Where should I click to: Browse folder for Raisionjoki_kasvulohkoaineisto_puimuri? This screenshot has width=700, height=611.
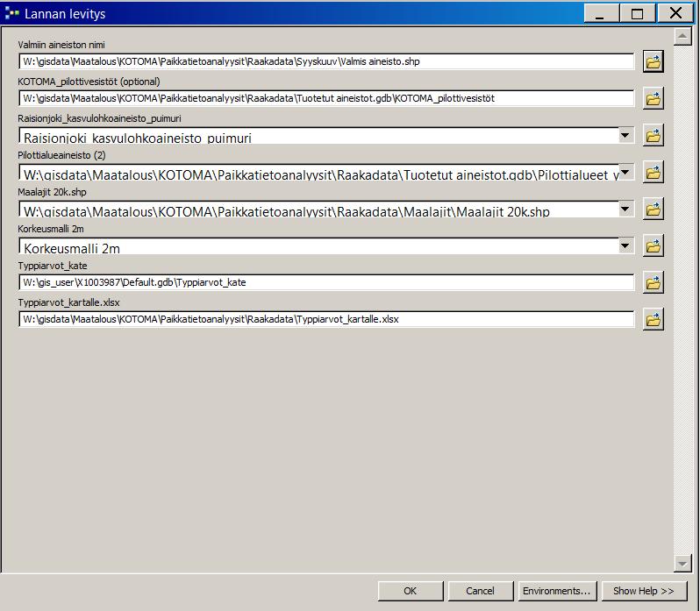coord(654,135)
